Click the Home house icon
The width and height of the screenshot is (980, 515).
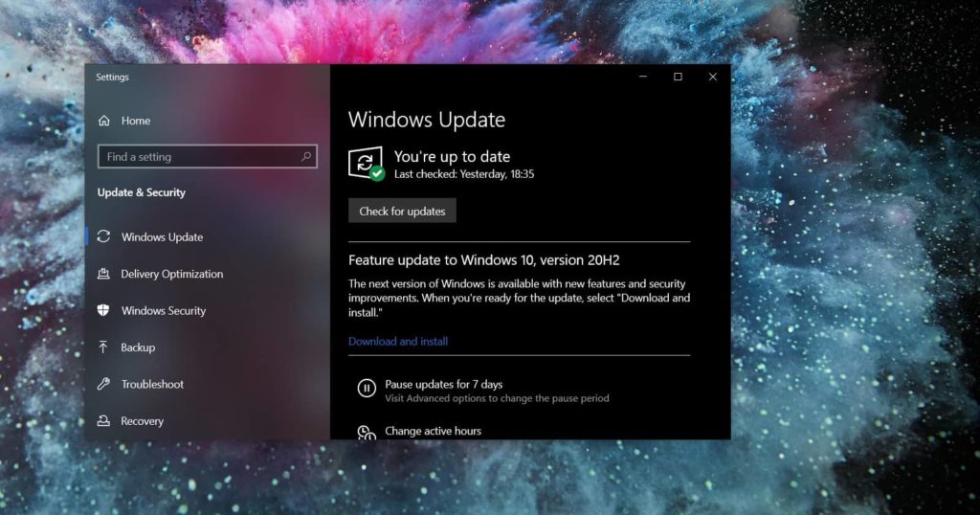(x=104, y=121)
